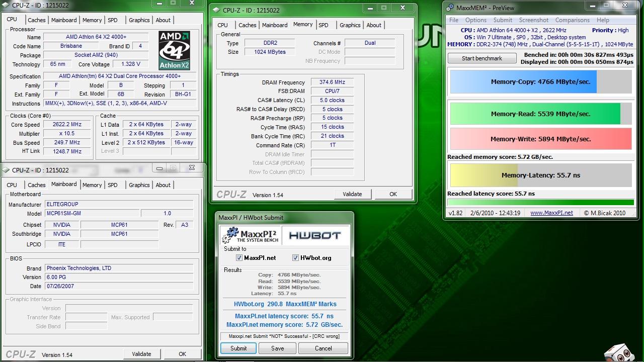The width and height of the screenshot is (644, 362).
Task: Click the red Memory-Write result bar
Action: coord(541,139)
